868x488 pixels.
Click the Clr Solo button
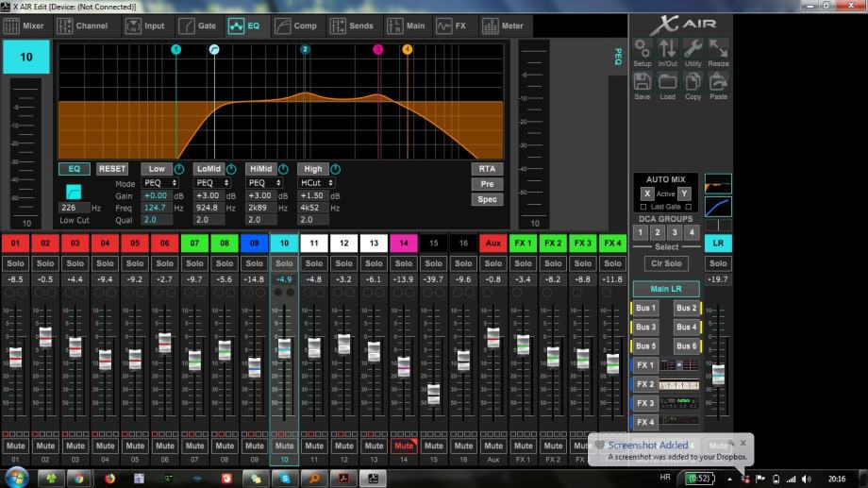(x=666, y=263)
